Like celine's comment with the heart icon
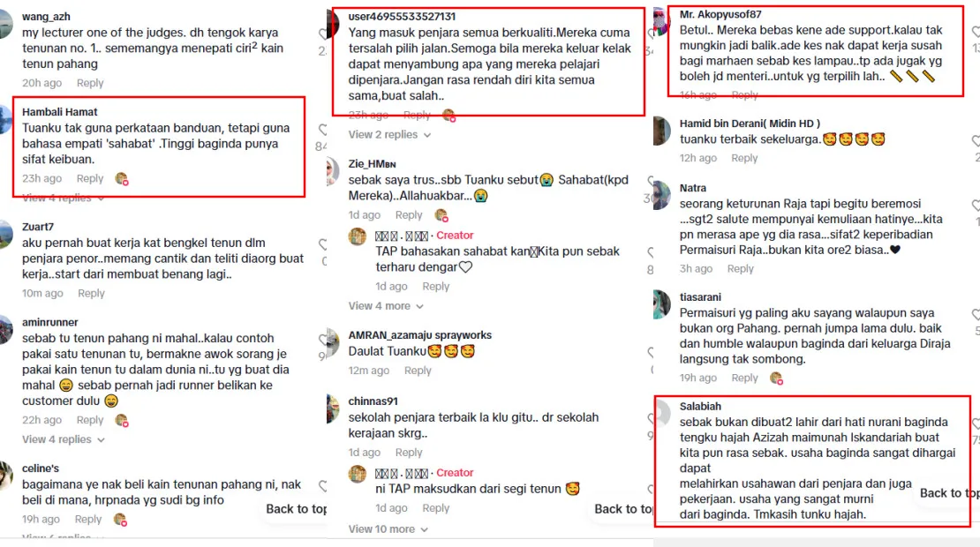This screenshot has width=980, height=547. (x=322, y=485)
